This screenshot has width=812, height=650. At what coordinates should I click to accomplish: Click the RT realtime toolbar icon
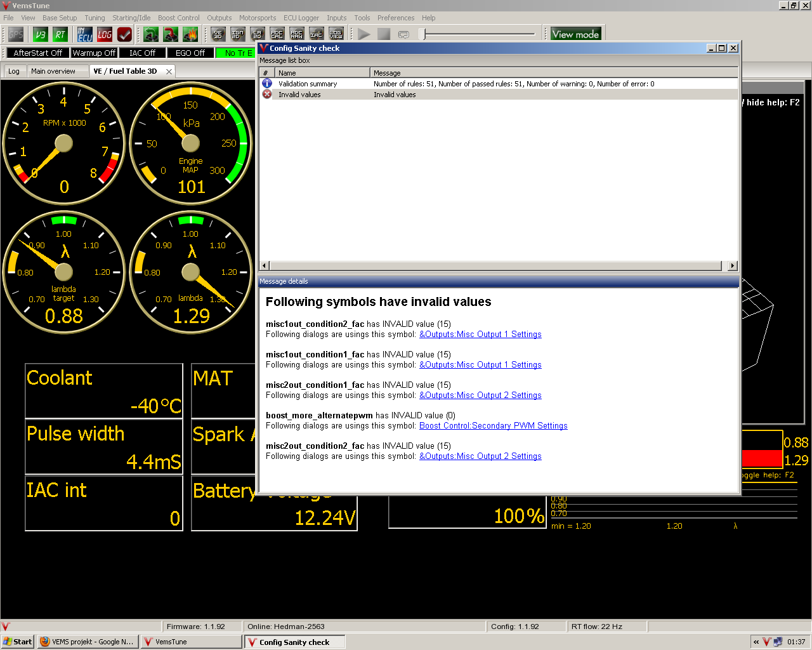click(60, 34)
